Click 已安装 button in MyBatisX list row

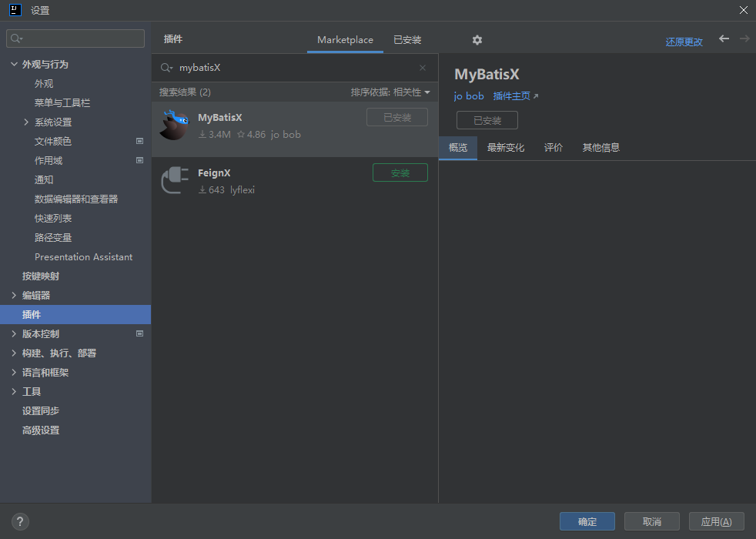coord(397,117)
